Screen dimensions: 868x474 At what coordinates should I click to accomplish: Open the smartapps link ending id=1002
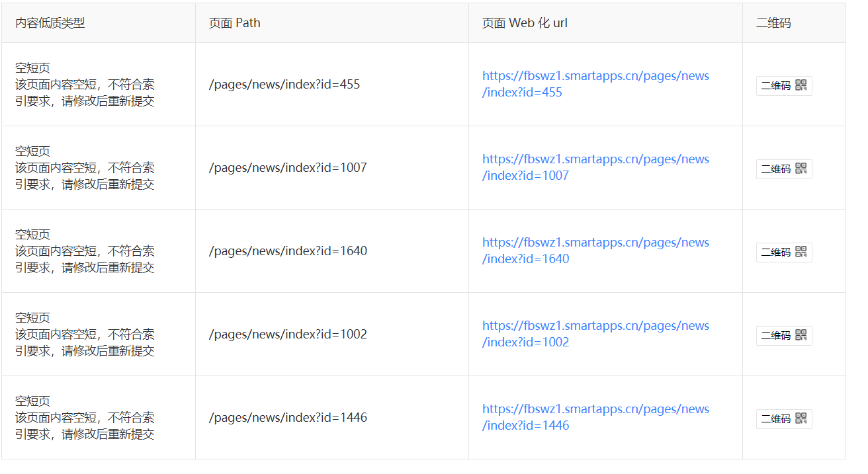click(595, 334)
